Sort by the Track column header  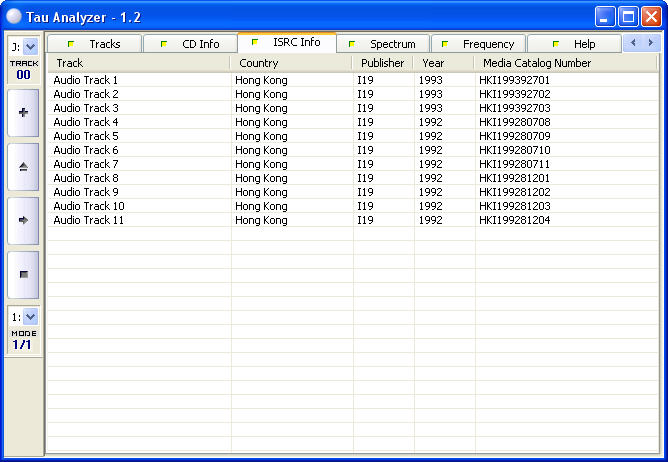point(138,63)
